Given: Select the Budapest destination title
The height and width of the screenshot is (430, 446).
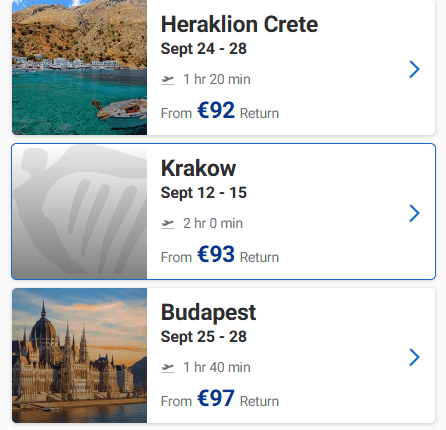Looking at the screenshot, I should coord(208,313).
